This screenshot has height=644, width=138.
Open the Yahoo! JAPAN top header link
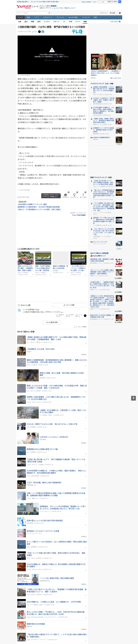coord(86,2)
